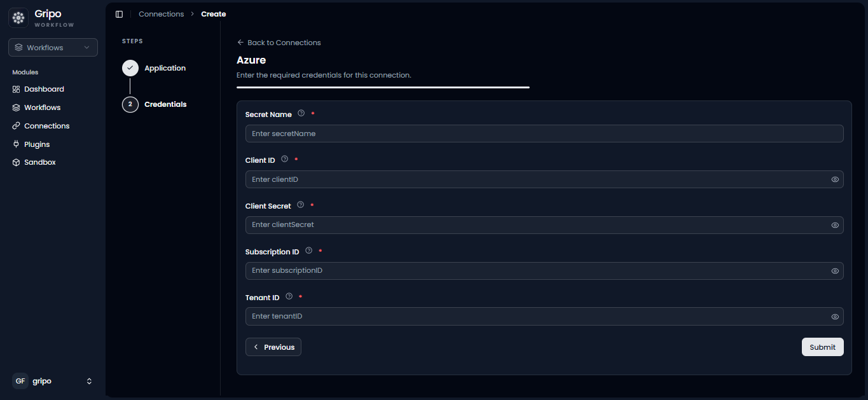Click Back to Connections link
This screenshot has width=868, height=400.
(279, 43)
